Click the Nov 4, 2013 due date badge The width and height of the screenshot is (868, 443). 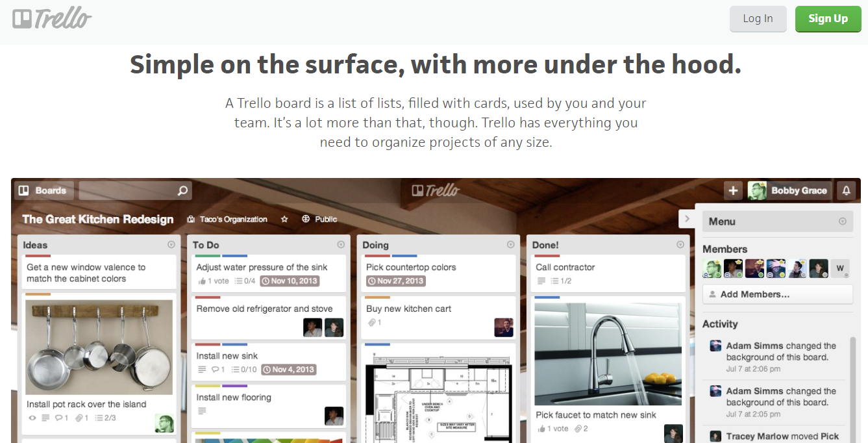[288, 370]
